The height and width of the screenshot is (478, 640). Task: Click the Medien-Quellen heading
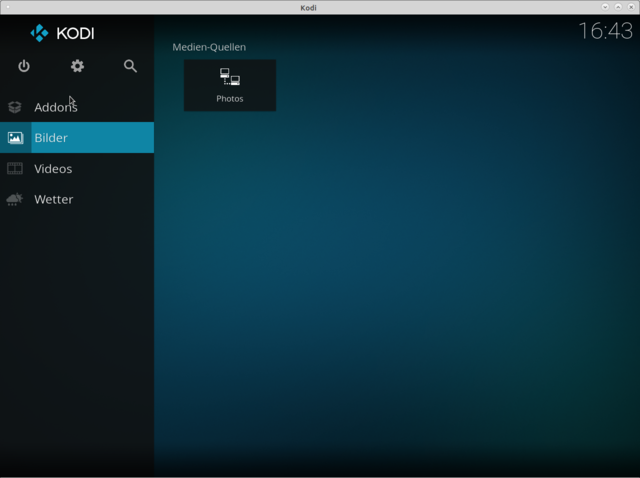pyautogui.click(x=209, y=47)
